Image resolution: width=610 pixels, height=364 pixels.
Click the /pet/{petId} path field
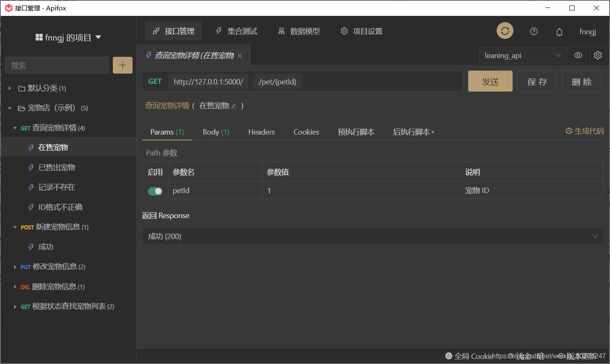(x=277, y=81)
